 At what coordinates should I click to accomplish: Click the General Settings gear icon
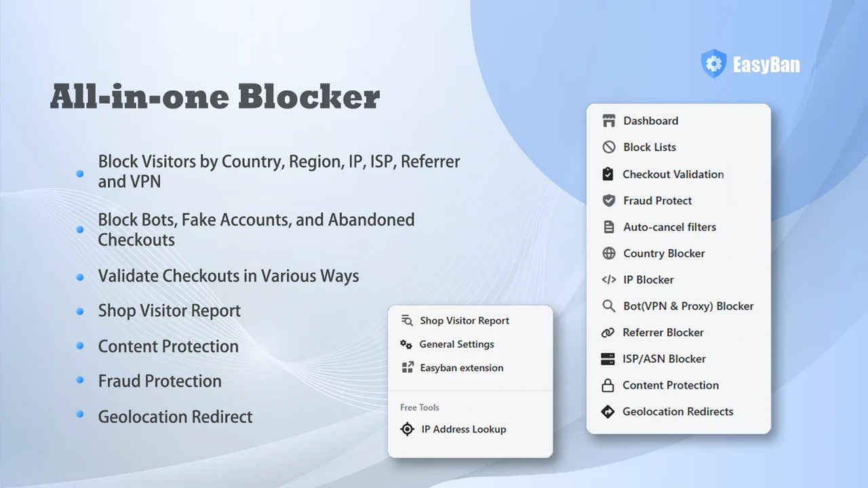point(406,344)
